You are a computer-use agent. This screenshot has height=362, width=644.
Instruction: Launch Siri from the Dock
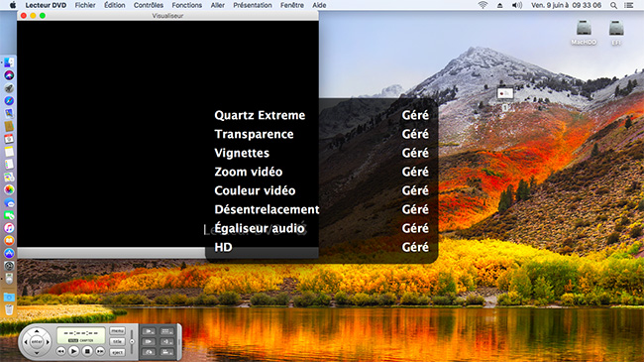[x=9, y=75]
